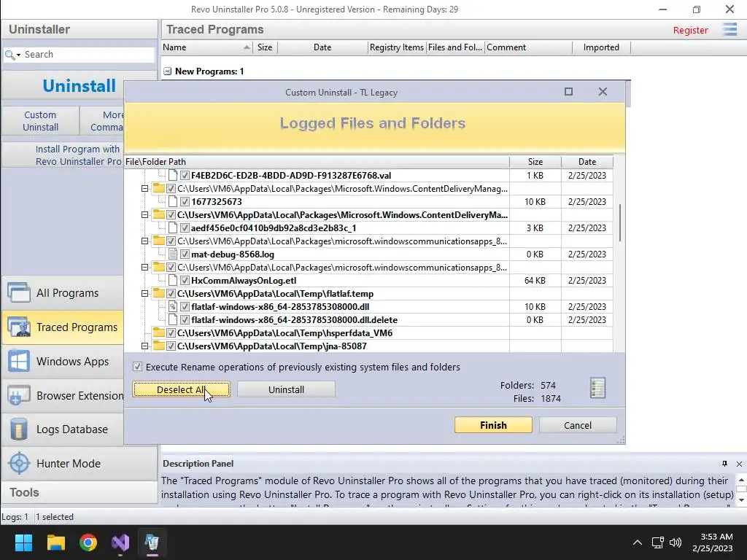Open Logs Database sidebar icon

point(18,429)
